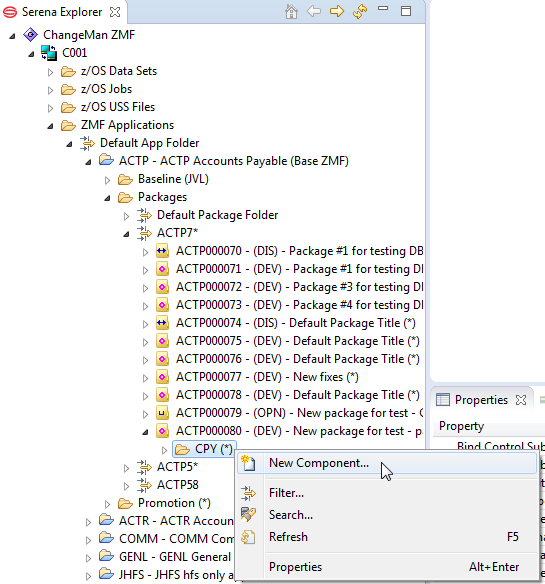Click the Home toolbar icon in Serena Explorer

[291, 12]
